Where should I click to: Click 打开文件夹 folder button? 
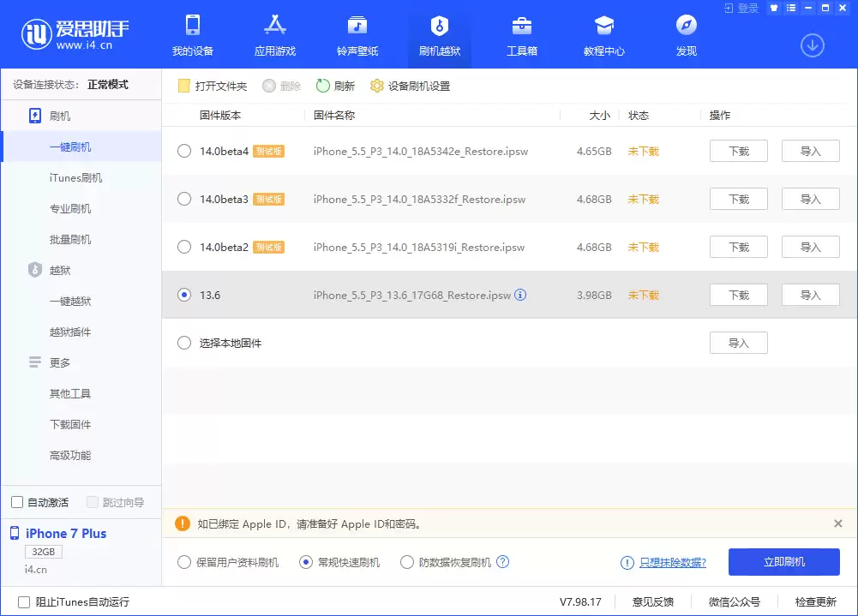[x=213, y=86]
